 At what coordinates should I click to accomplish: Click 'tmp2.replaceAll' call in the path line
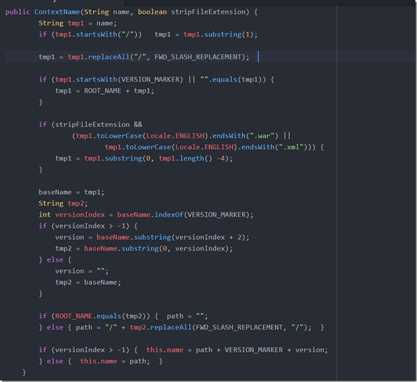click(x=161, y=327)
